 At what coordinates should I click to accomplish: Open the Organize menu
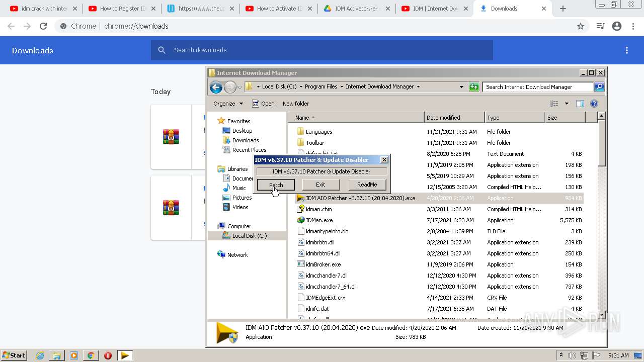(228, 104)
